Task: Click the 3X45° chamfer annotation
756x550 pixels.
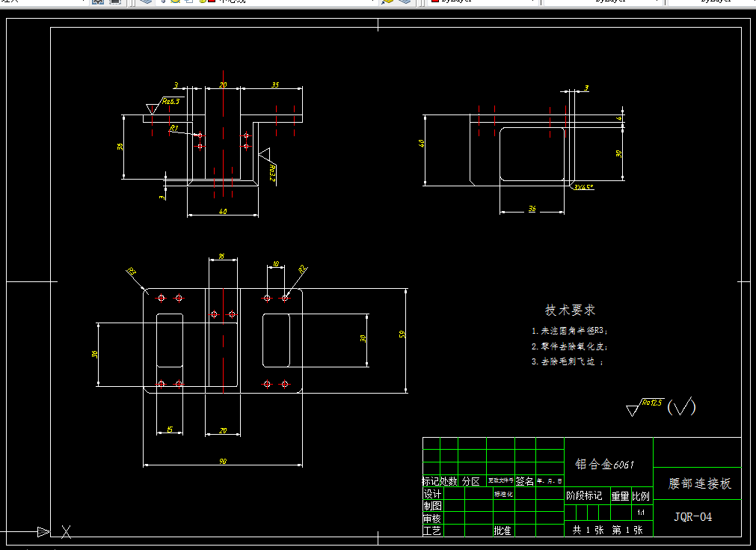Action: [x=584, y=187]
